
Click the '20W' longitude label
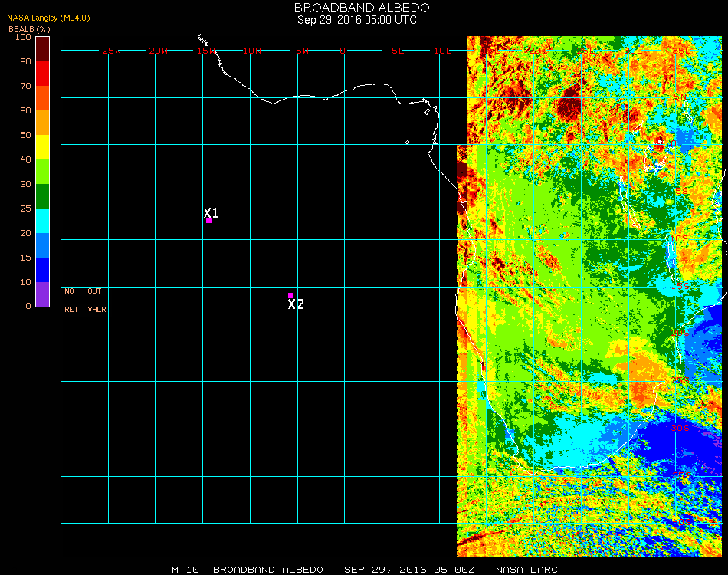click(159, 51)
